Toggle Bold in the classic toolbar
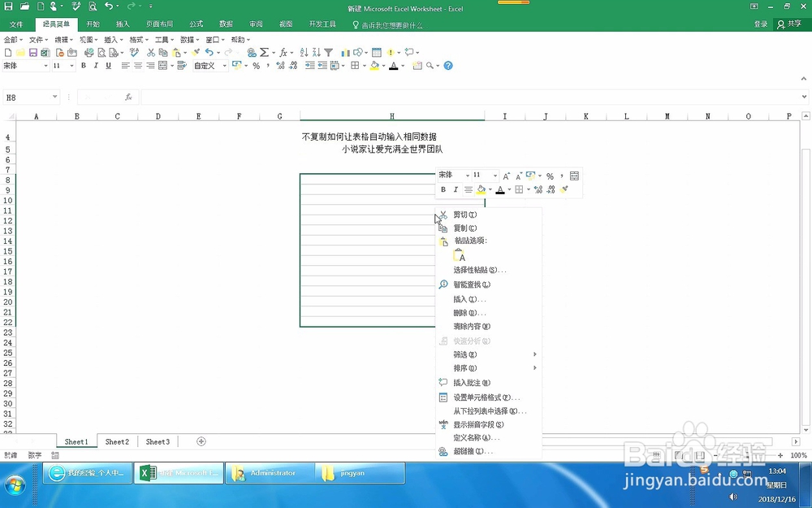812x508 pixels. pyautogui.click(x=84, y=65)
